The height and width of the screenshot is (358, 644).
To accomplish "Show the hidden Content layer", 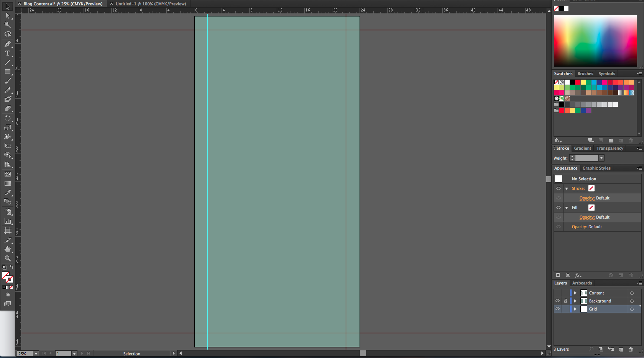I will 557,293.
